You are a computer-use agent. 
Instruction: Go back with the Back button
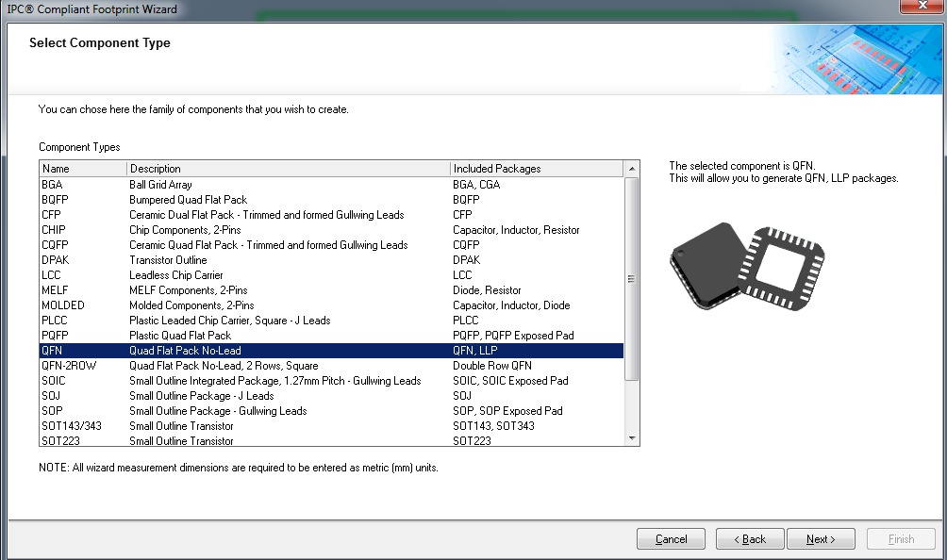[x=750, y=539]
